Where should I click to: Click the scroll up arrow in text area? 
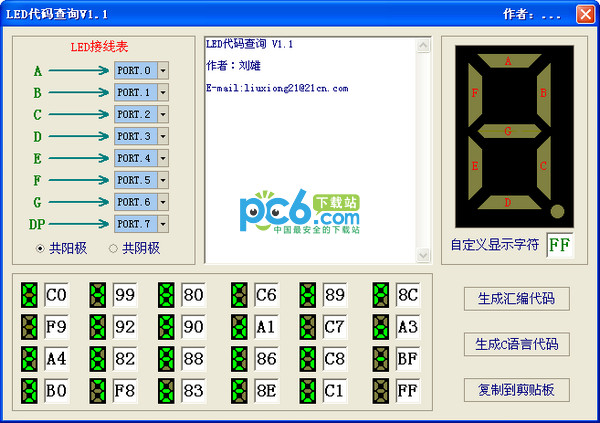[x=423, y=46]
